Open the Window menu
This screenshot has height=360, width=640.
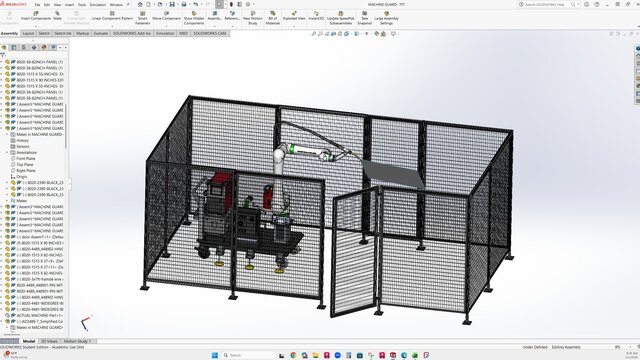coord(116,5)
